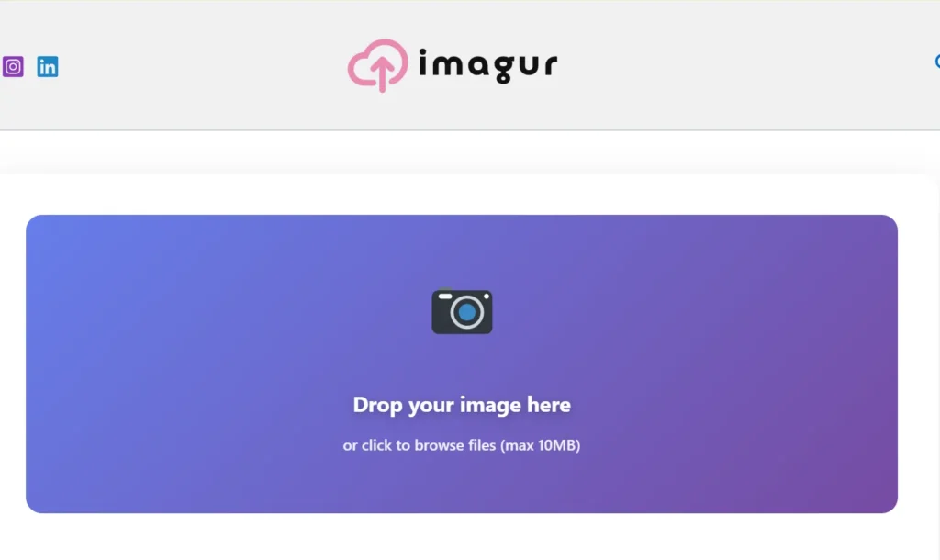Viewport: 940px width, 560px height.
Task: Click the word 'here' in drop heading
Action: [549, 405]
